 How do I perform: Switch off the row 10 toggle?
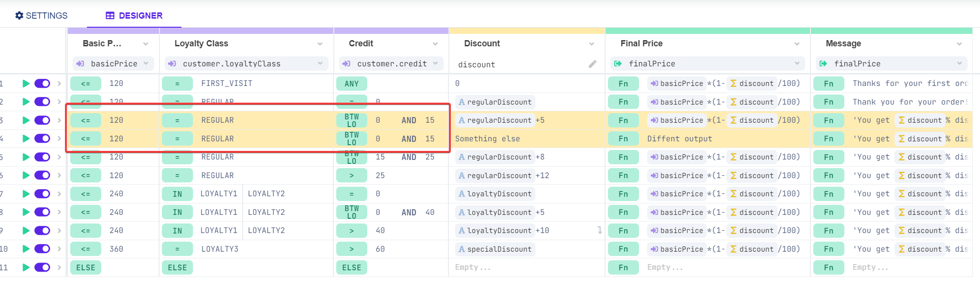coord(43,249)
